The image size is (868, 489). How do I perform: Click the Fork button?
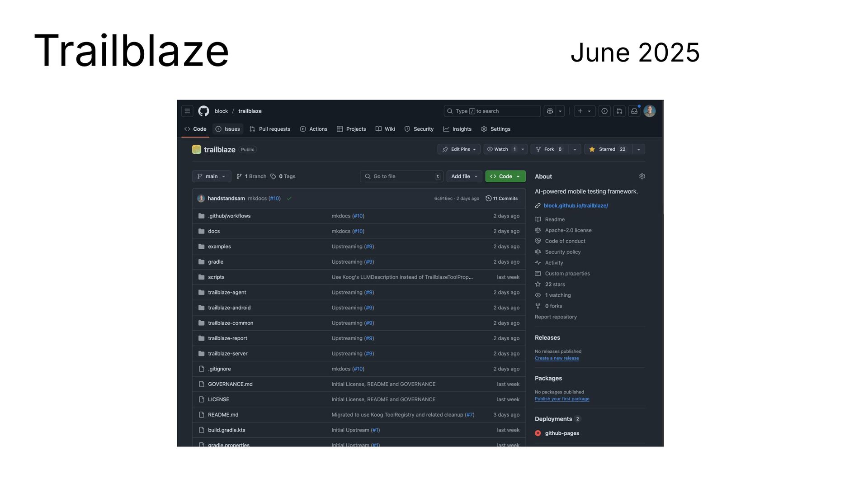pos(549,149)
